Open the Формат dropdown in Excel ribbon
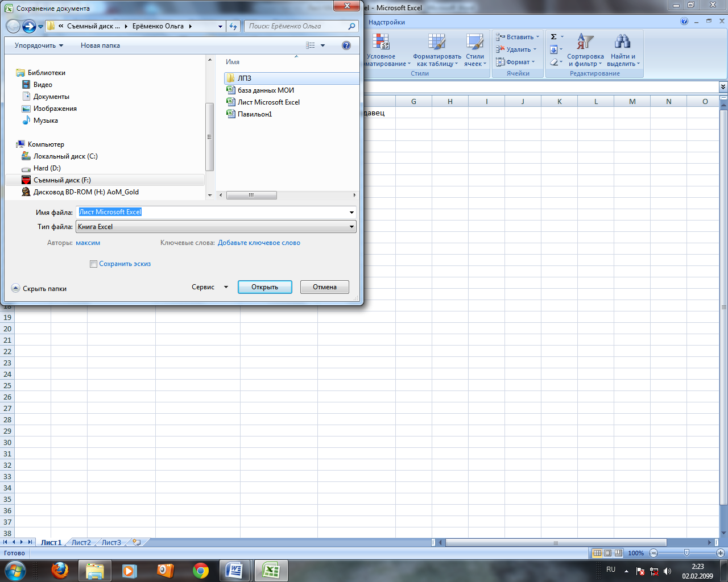 (515, 62)
